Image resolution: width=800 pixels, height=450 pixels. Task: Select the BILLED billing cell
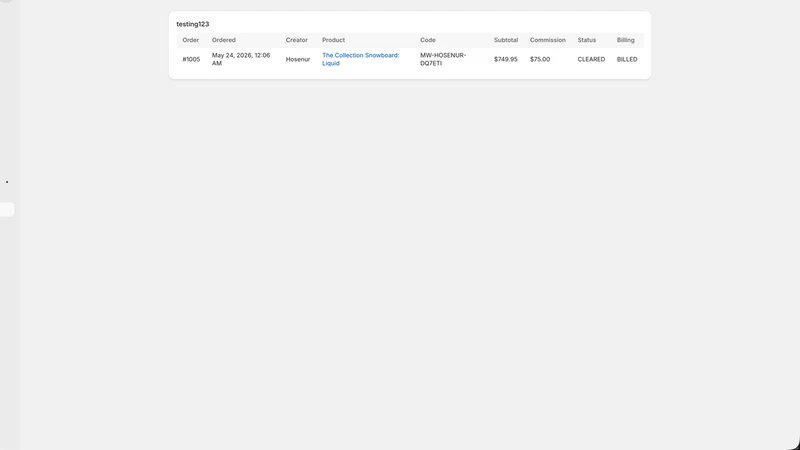[627, 59]
